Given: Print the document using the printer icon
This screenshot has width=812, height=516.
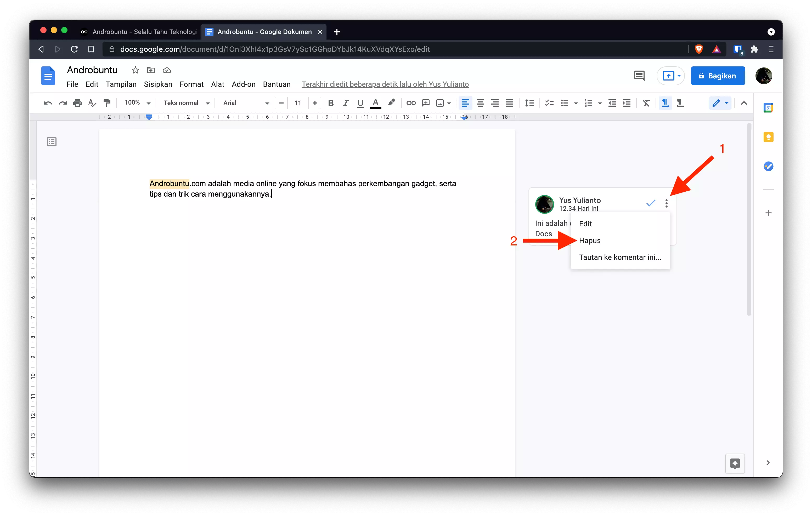Looking at the screenshot, I should (77, 103).
